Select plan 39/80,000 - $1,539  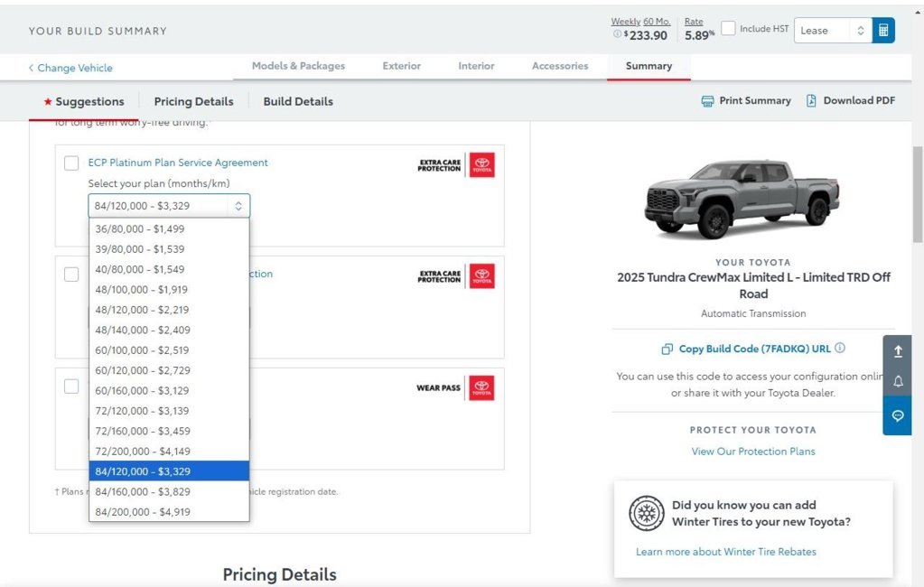(x=169, y=249)
